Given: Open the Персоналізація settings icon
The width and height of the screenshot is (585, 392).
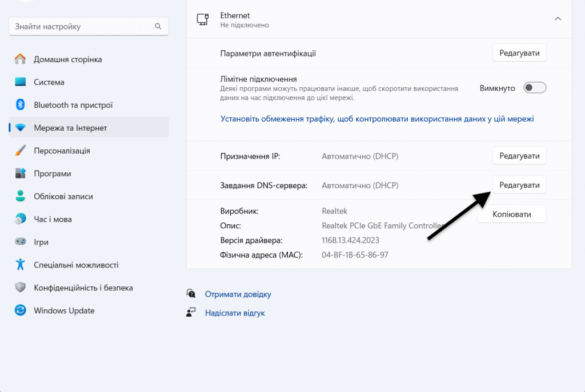Looking at the screenshot, I should point(21,150).
